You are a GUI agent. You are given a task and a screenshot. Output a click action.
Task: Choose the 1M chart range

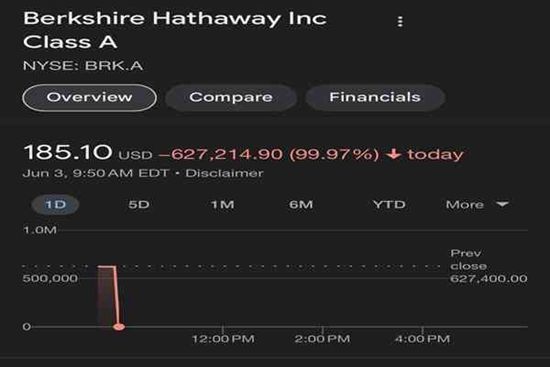222,204
